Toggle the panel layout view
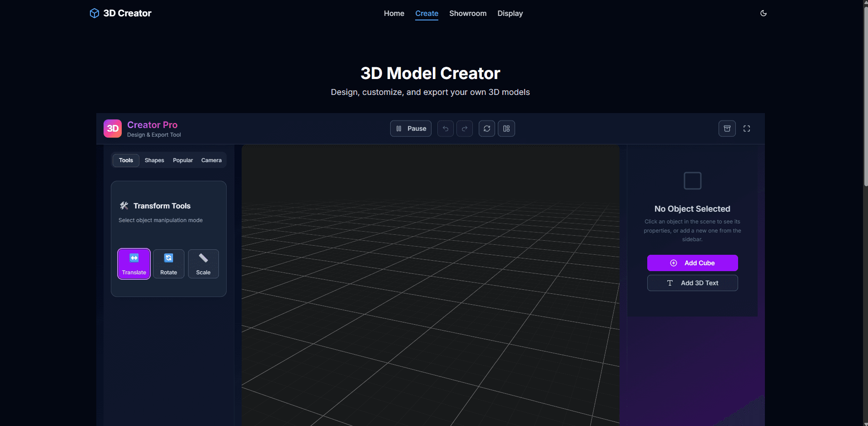 pyautogui.click(x=506, y=129)
